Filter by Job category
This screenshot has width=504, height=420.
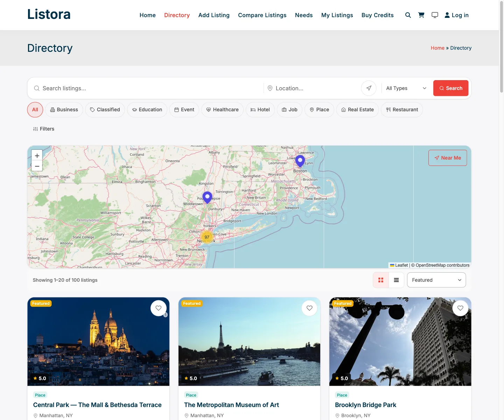[289, 110]
